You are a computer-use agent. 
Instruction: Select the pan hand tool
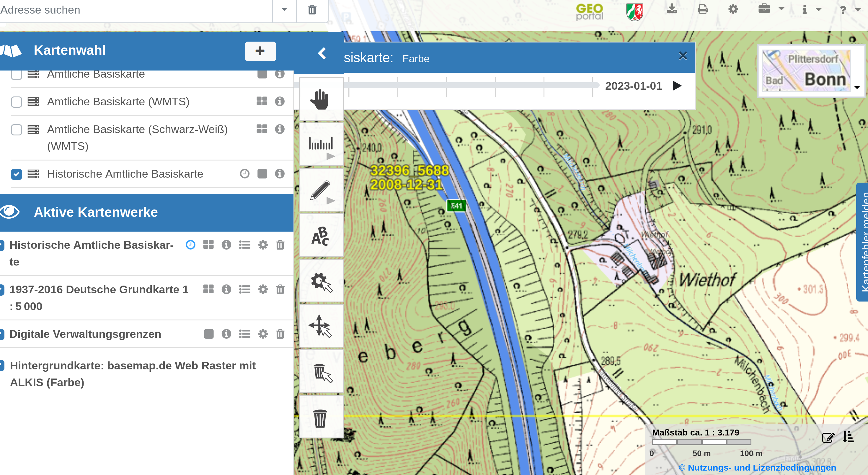tap(321, 99)
